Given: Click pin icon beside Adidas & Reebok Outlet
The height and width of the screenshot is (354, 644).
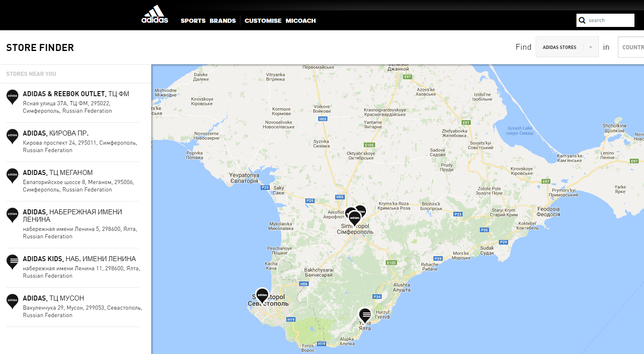Looking at the screenshot, I should [x=12, y=96].
